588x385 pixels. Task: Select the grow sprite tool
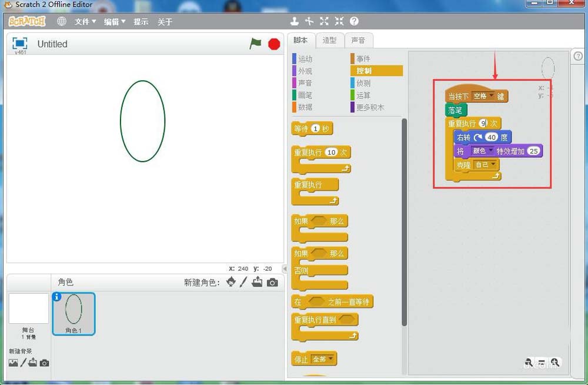click(x=324, y=21)
